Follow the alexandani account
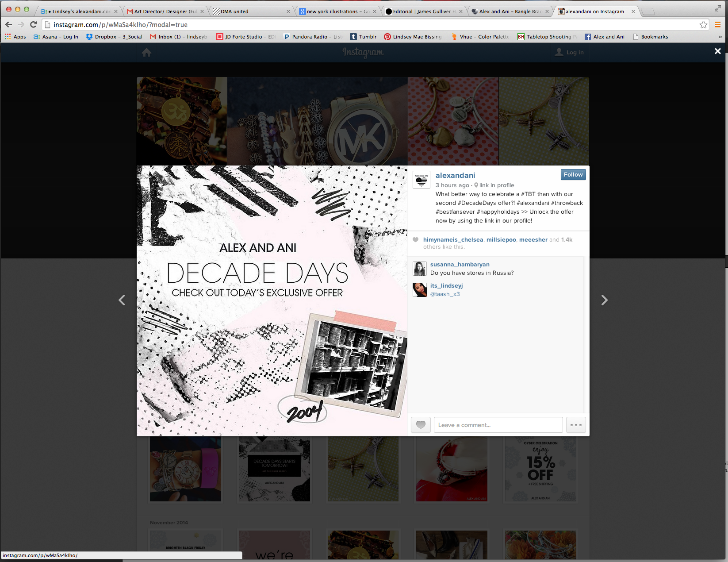Image resolution: width=728 pixels, height=562 pixels. (573, 175)
